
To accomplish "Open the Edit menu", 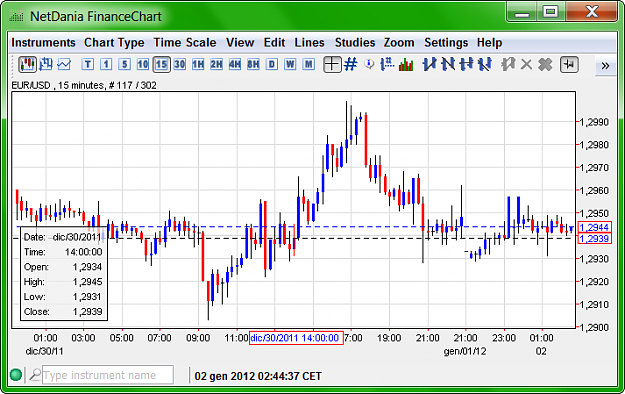I will click(274, 42).
